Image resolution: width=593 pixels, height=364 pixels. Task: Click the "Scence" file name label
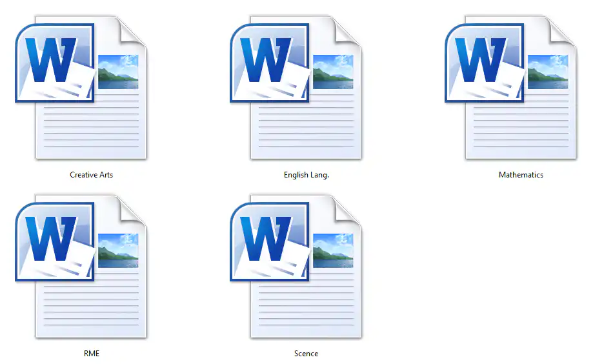coord(306,354)
